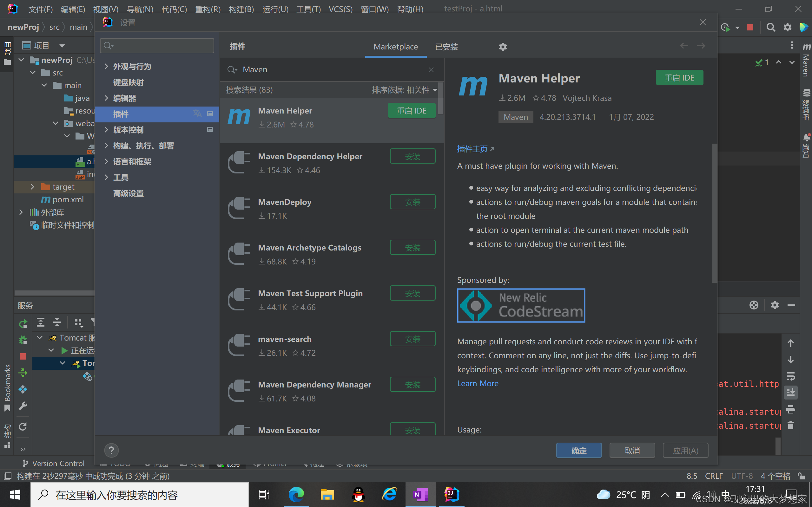Click 取消 to cancel settings

(x=632, y=450)
